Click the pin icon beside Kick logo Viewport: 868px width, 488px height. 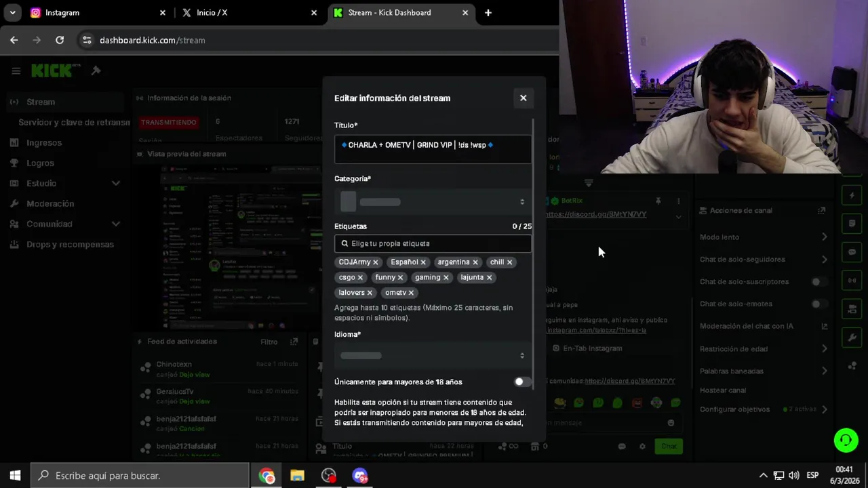click(x=96, y=70)
